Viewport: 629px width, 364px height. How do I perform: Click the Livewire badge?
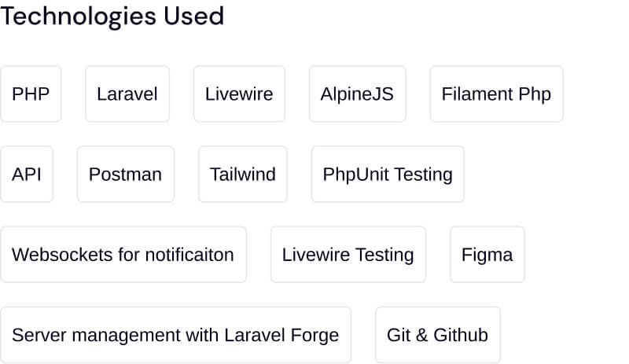tap(239, 94)
